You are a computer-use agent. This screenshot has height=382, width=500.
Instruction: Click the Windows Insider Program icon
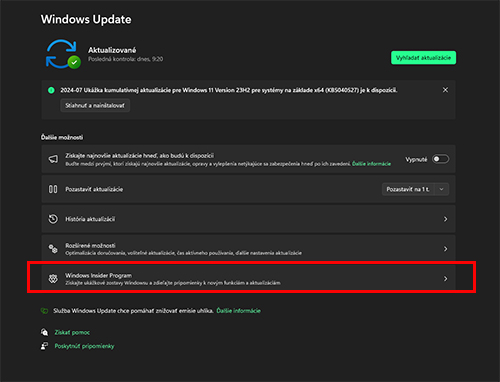coord(53,279)
